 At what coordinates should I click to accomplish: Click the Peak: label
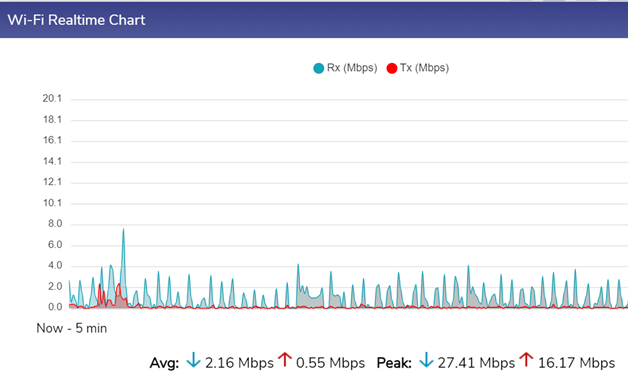(x=394, y=363)
